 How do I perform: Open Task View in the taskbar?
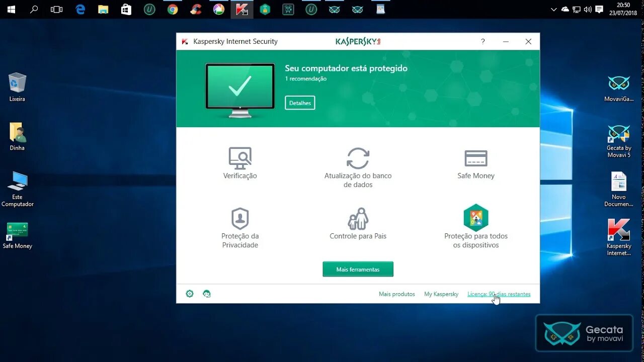tap(57, 9)
